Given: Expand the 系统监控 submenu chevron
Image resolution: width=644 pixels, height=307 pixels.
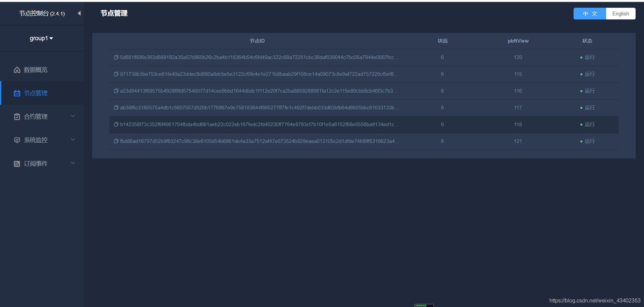Looking at the screenshot, I should [x=73, y=140].
